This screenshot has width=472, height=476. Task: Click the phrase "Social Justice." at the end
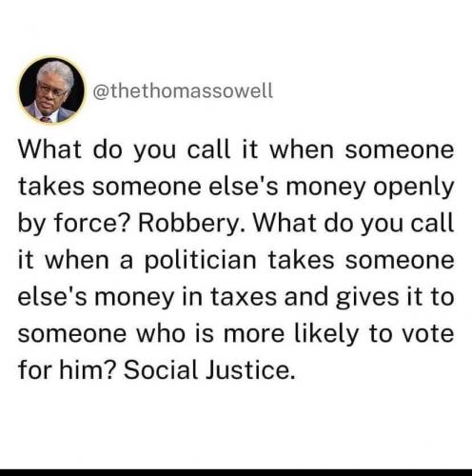click(209, 370)
